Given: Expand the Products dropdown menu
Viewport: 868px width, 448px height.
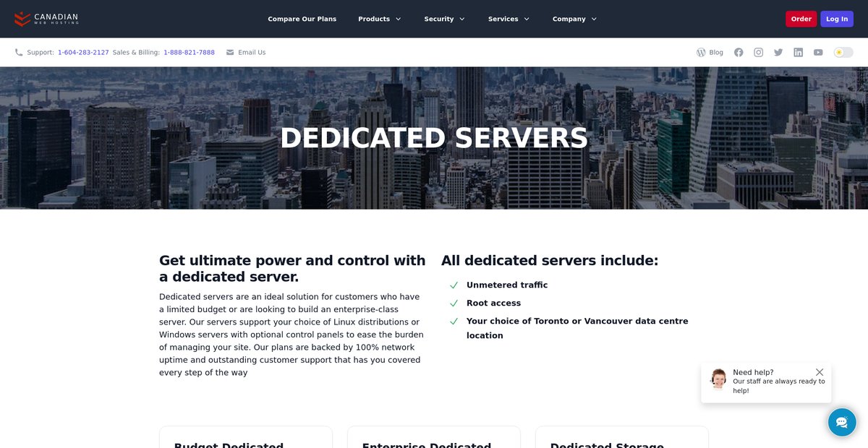Looking at the screenshot, I should coord(380,19).
